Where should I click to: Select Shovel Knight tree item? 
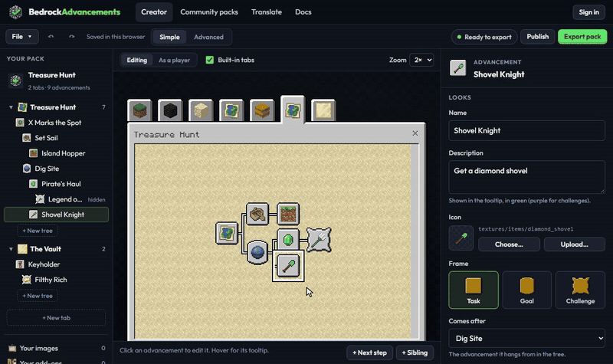(x=56, y=215)
